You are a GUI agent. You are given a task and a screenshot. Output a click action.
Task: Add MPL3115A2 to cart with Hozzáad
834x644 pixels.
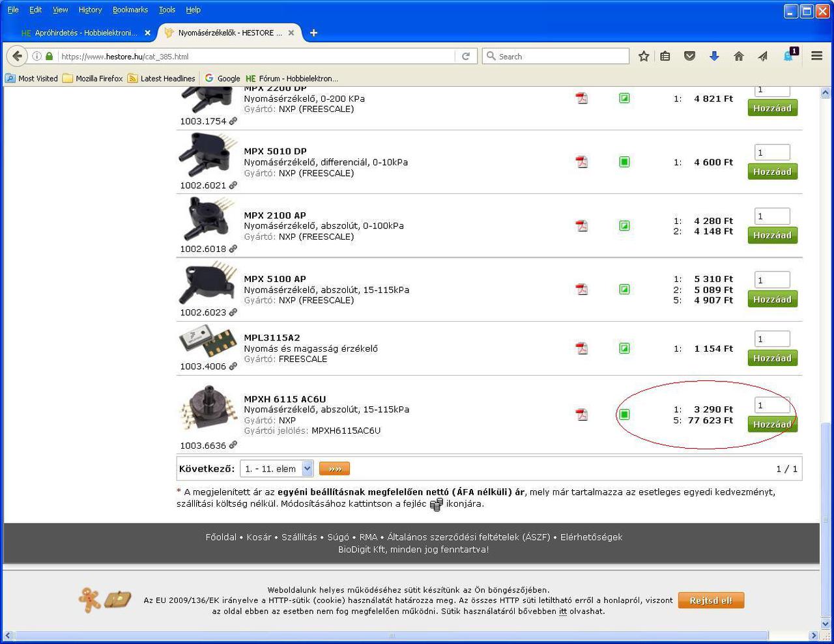[x=772, y=358]
